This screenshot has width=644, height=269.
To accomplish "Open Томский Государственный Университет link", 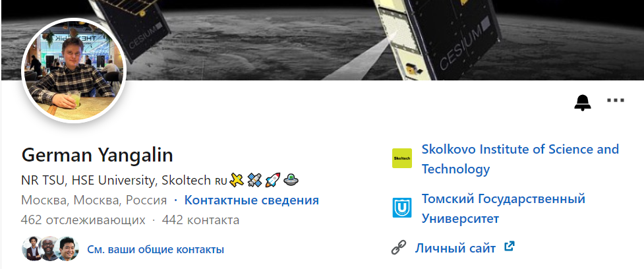I will pyautogui.click(x=504, y=208).
